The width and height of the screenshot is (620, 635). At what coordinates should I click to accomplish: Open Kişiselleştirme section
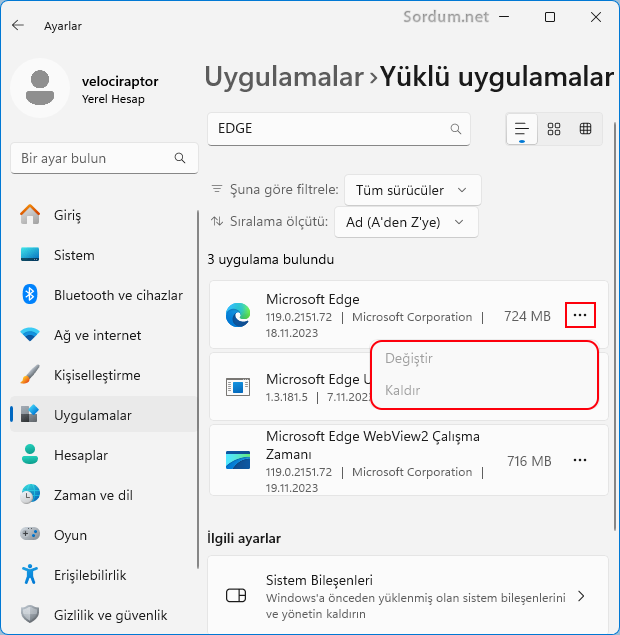tap(97, 375)
